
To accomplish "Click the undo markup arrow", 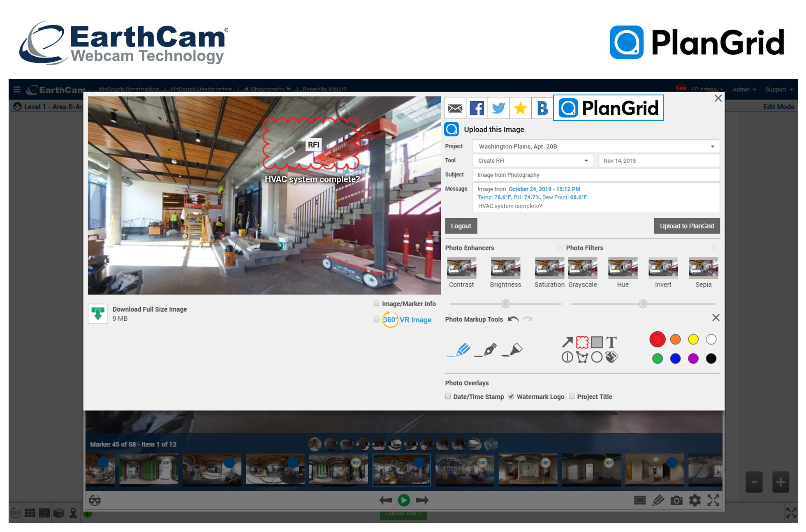I will click(x=513, y=319).
